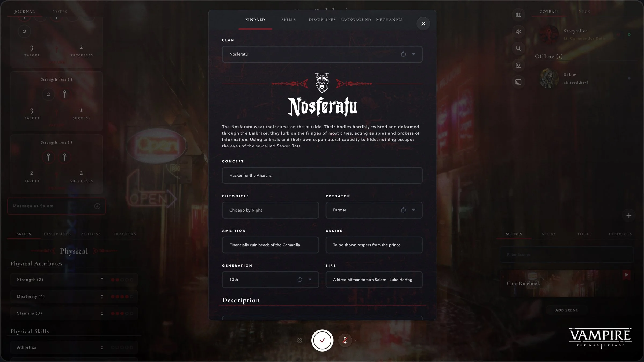
Task: Click plus icon in message box
Action: coord(97,206)
